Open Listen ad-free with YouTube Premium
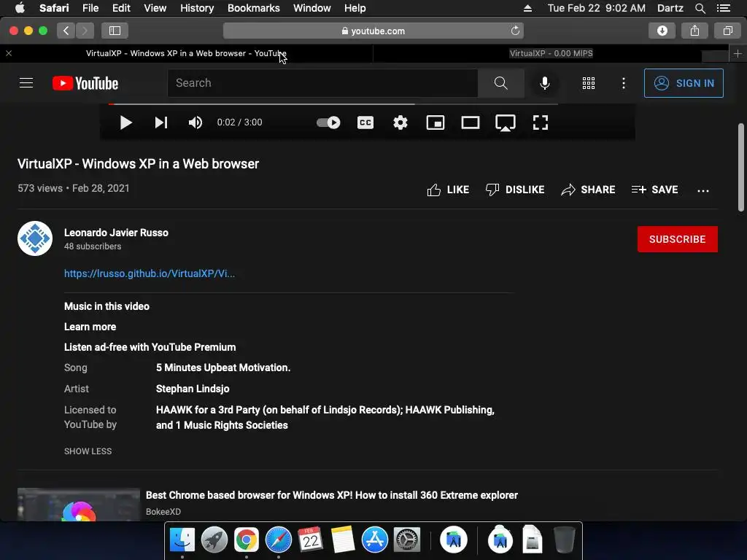The image size is (747, 560). click(150, 348)
